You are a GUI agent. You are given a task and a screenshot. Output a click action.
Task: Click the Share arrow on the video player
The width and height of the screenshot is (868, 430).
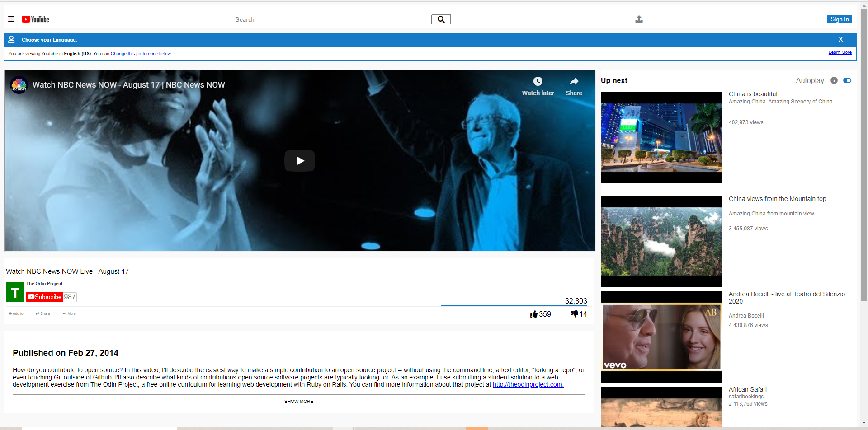pyautogui.click(x=573, y=82)
